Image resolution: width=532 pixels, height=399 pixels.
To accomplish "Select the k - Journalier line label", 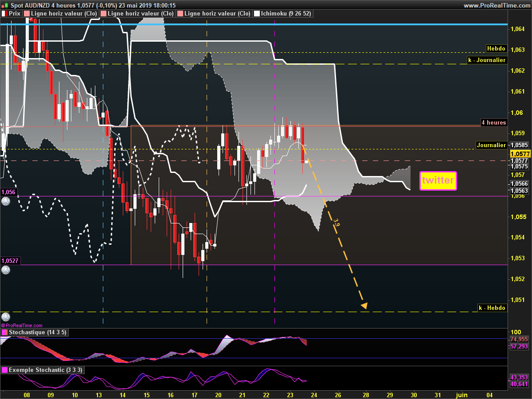I will (x=487, y=60).
